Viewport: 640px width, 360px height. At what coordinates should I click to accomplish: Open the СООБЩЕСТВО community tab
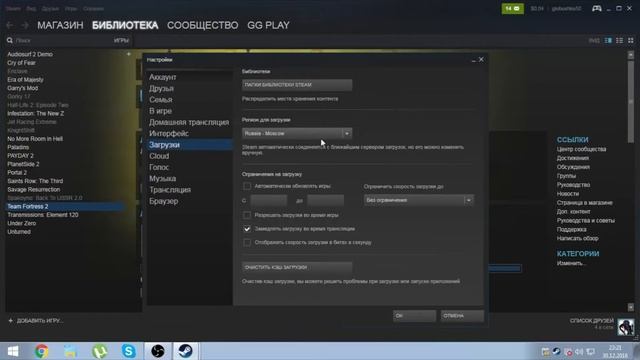click(x=202, y=25)
